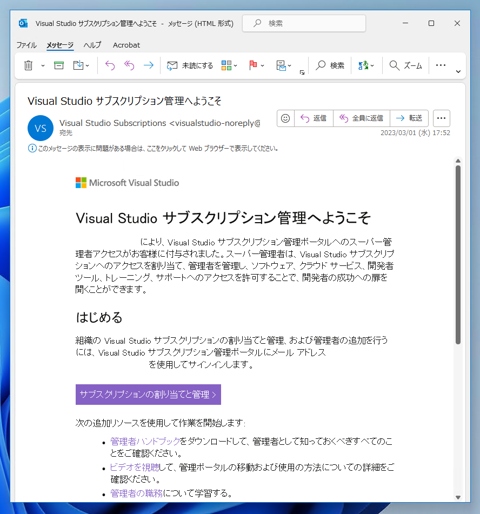This screenshot has width=480, height=514.
Task: Flag this message with the red flag
Action: [x=253, y=65]
